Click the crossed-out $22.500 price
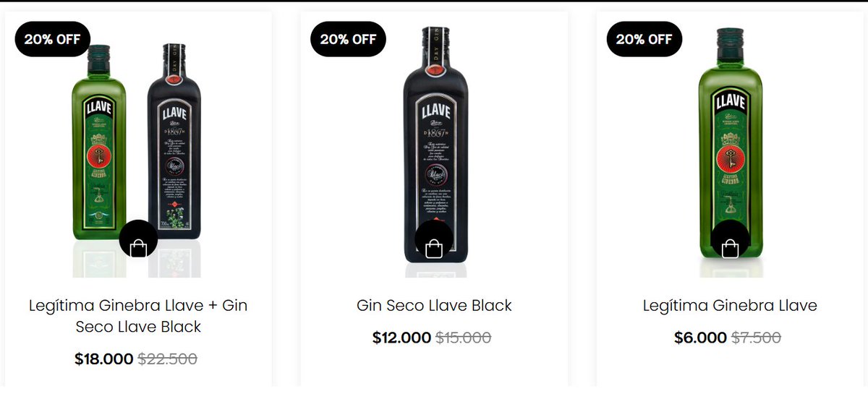Screen dimensions: 868x394 [168, 359]
